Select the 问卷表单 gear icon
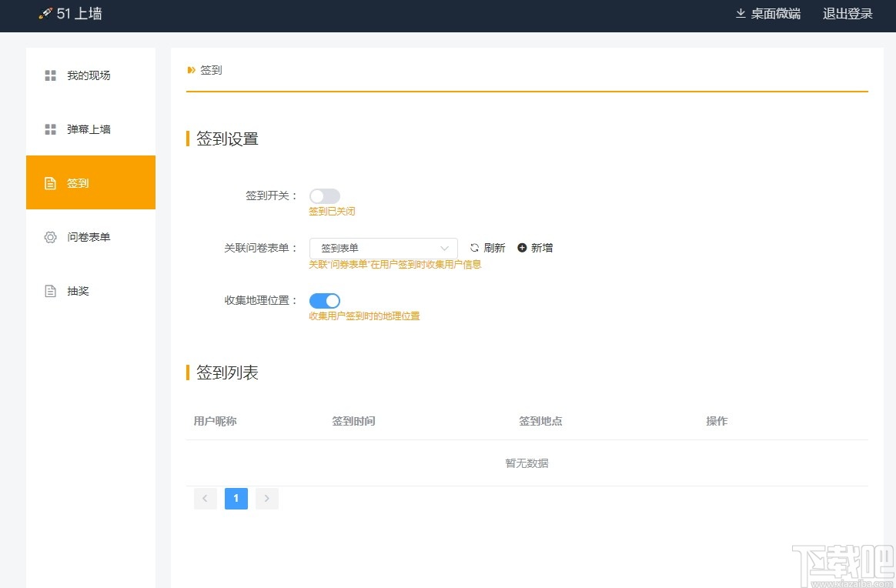This screenshot has width=896, height=588. pos(50,237)
